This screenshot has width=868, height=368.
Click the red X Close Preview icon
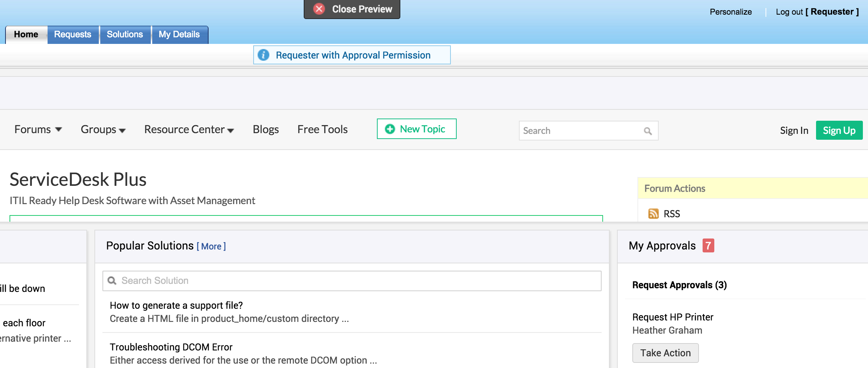tap(319, 9)
